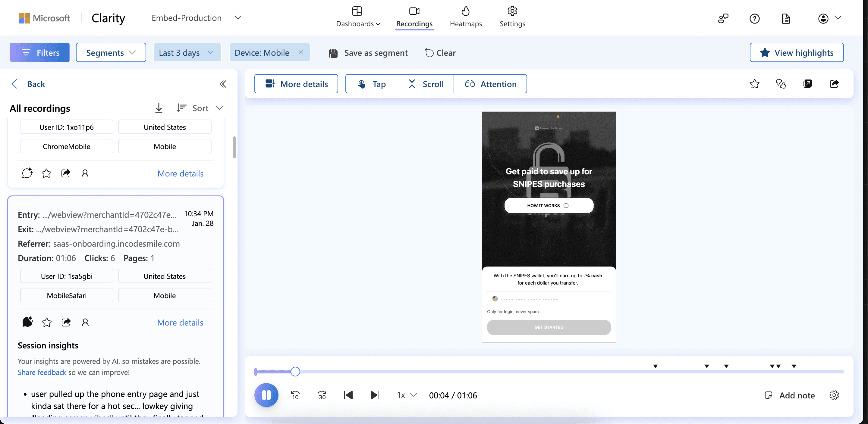Toggle the Attention heatmap view
The width and height of the screenshot is (868, 424).
(490, 84)
